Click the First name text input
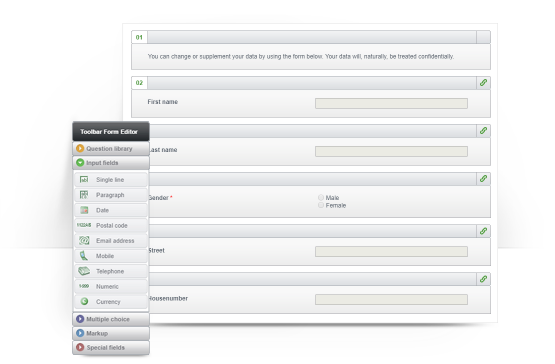 click(391, 103)
